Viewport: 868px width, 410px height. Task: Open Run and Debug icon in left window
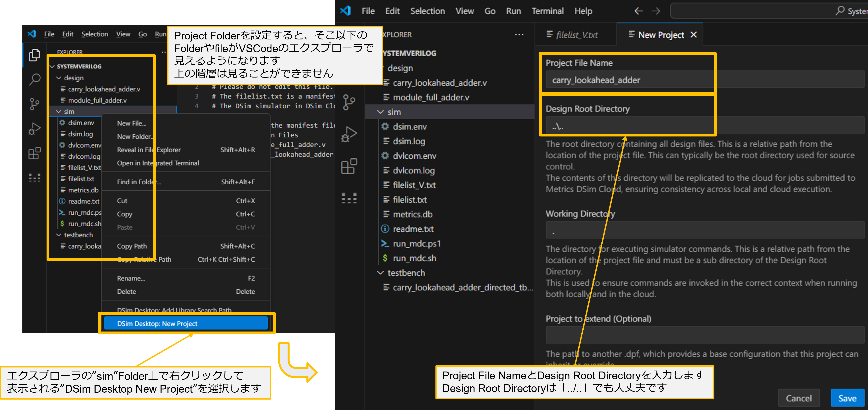point(34,129)
